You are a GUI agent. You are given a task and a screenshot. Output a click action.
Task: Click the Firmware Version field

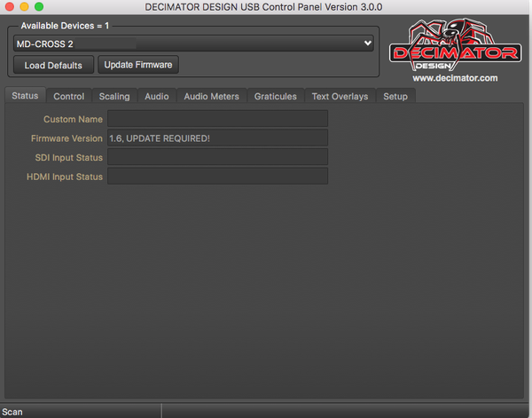tap(217, 138)
